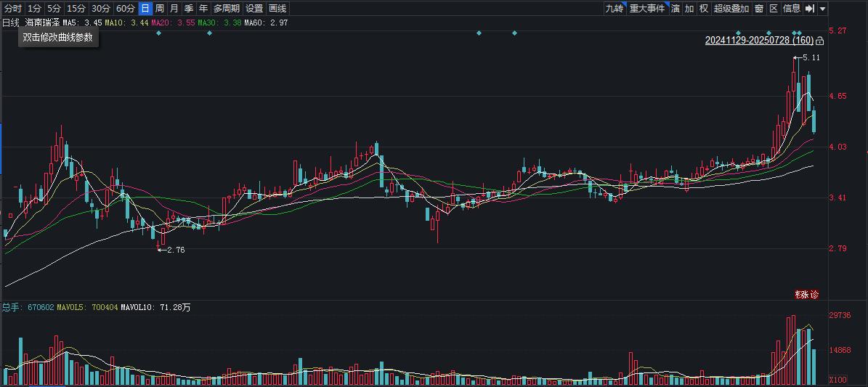
Task: Click the 窗 window toolbar button
Action: coord(759,8)
